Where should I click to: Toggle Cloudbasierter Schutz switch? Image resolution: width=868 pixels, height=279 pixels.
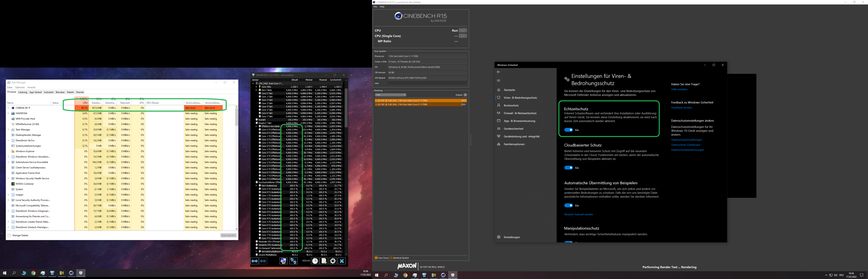pyautogui.click(x=568, y=168)
